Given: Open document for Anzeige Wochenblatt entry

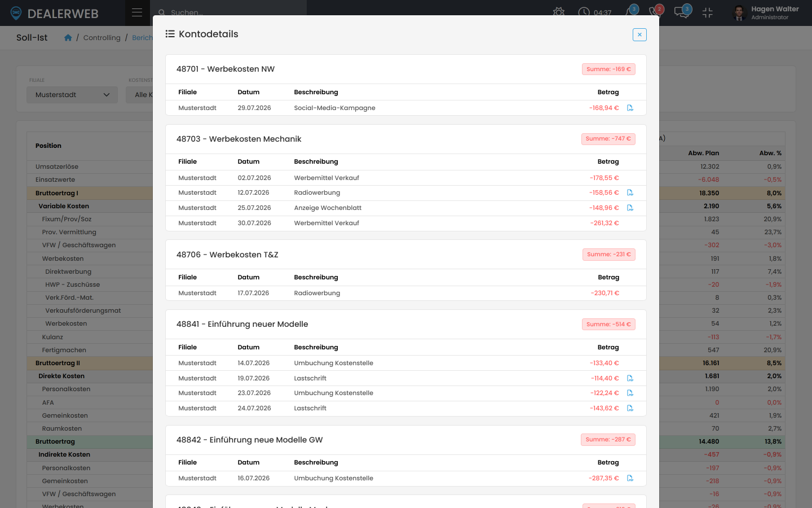Looking at the screenshot, I should 630,208.
